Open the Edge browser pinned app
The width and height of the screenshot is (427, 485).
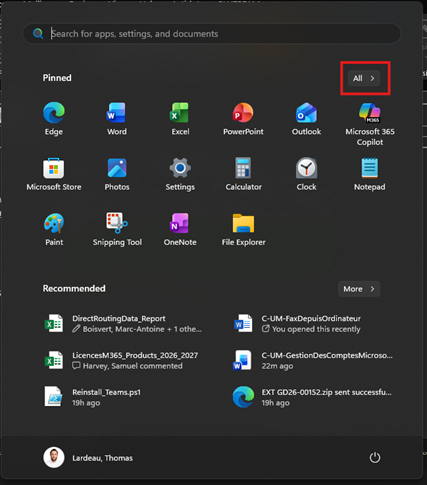pos(54,119)
